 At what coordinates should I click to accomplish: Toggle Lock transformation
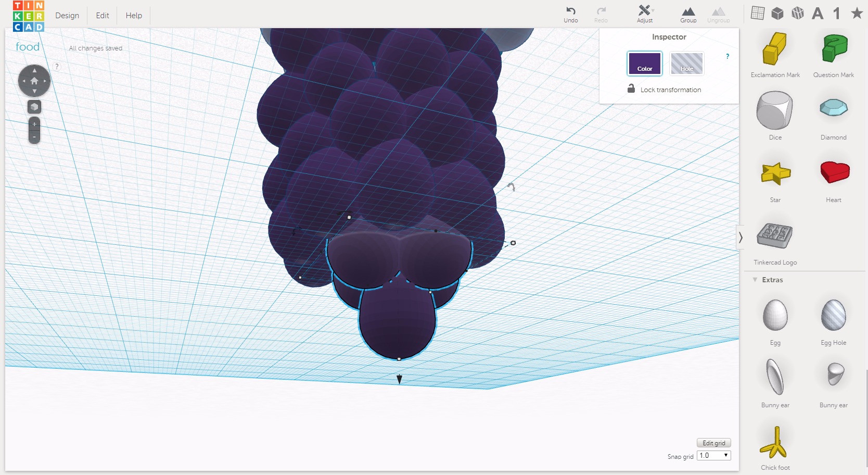pos(664,89)
